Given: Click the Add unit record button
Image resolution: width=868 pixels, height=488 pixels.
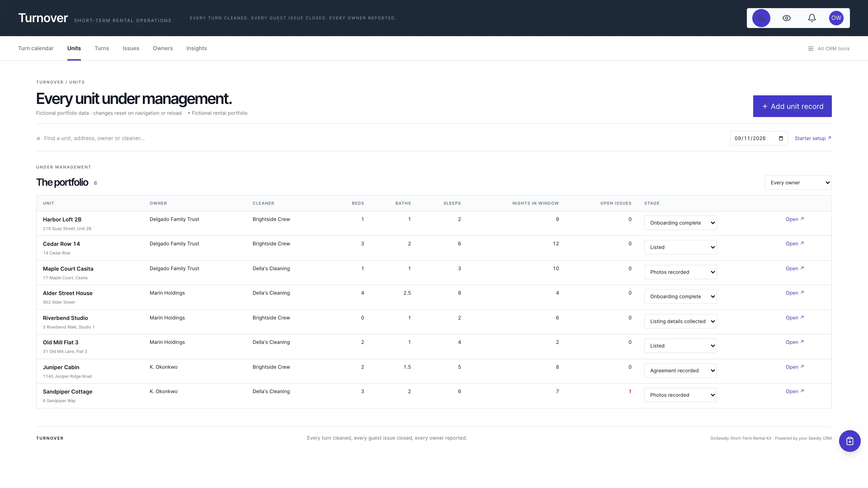Looking at the screenshot, I should tap(792, 106).
